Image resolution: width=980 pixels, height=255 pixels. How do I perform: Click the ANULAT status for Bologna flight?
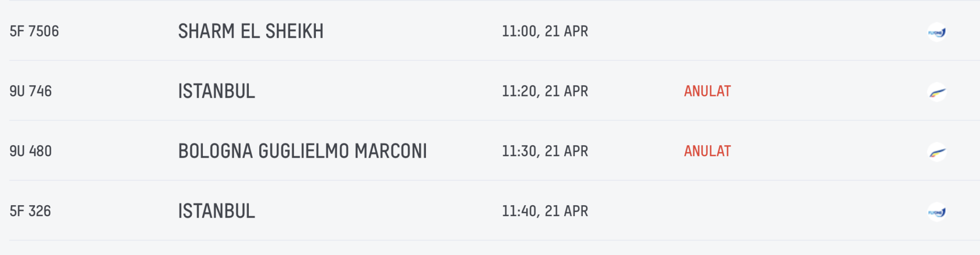pos(707,151)
